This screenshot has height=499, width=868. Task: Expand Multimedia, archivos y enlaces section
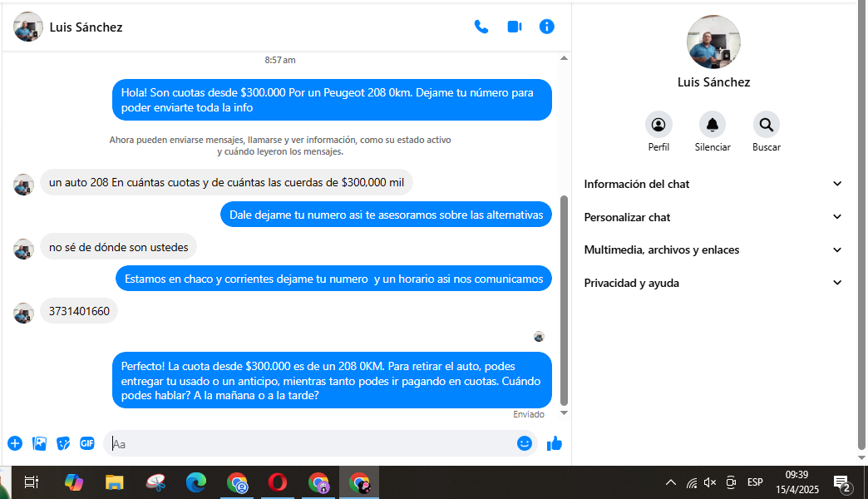(x=713, y=249)
